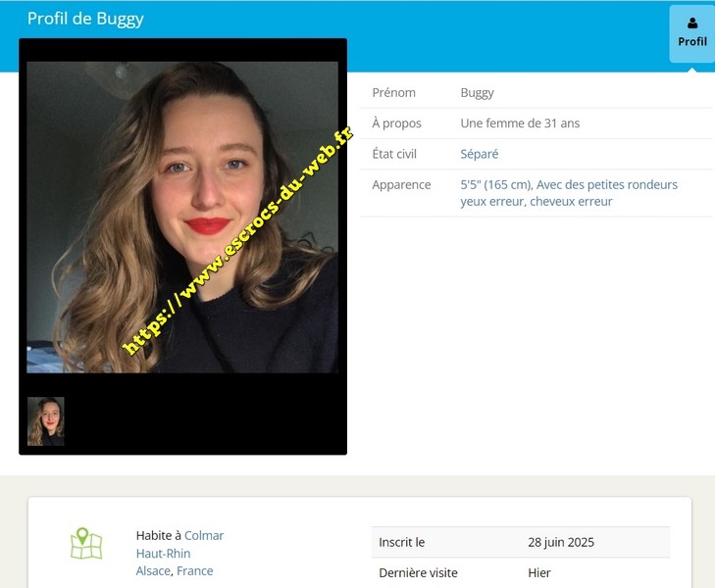
Task: Click the Profil de Buggy heading
Action: (85, 19)
